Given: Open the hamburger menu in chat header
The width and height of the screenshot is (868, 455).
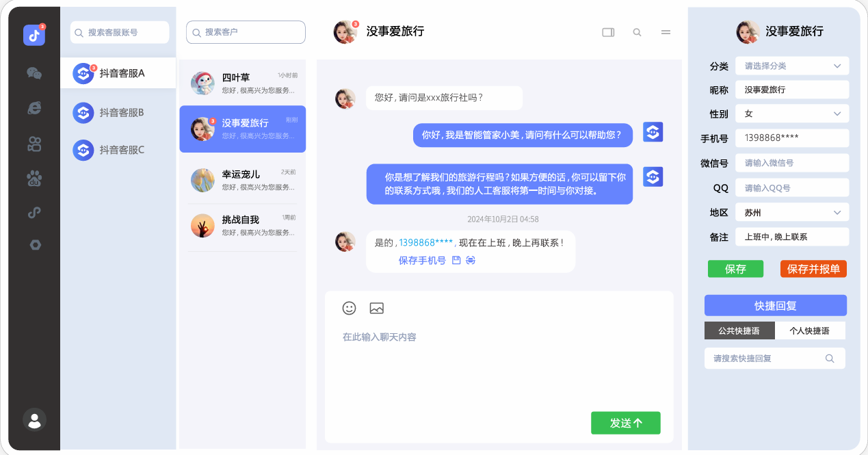Looking at the screenshot, I should point(666,32).
